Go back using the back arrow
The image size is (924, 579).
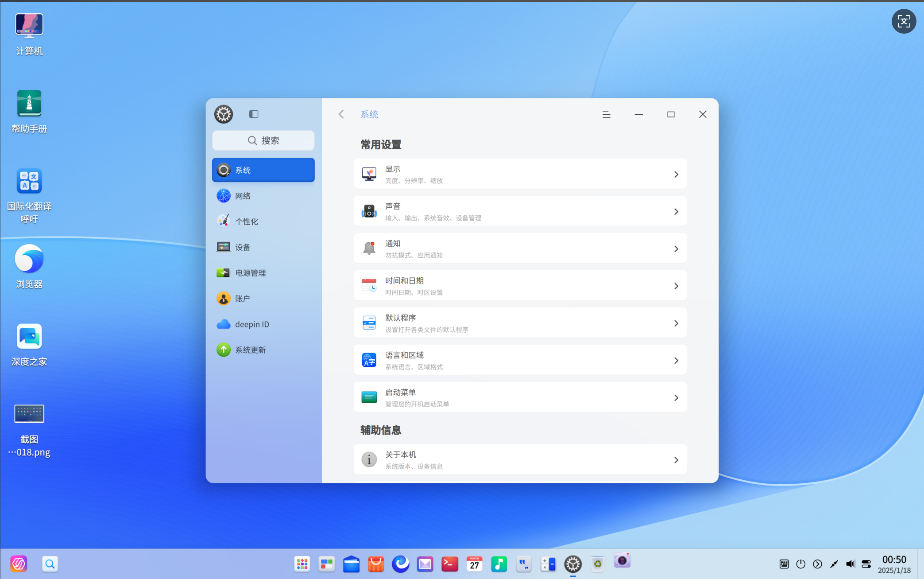(341, 114)
